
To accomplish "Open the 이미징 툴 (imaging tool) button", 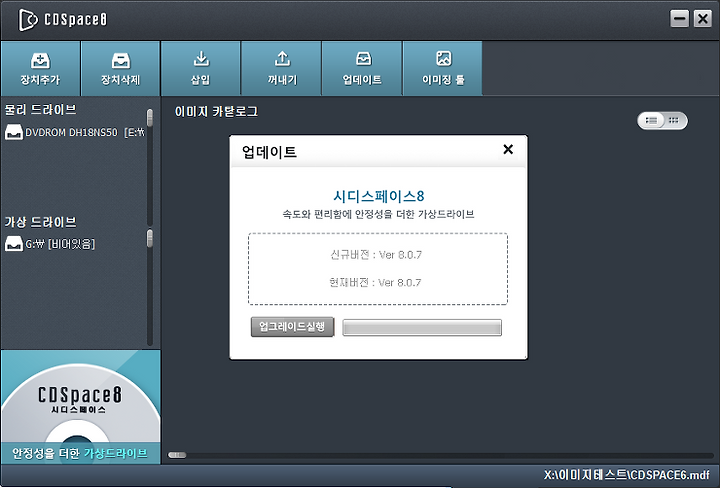I will (x=443, y=68).
